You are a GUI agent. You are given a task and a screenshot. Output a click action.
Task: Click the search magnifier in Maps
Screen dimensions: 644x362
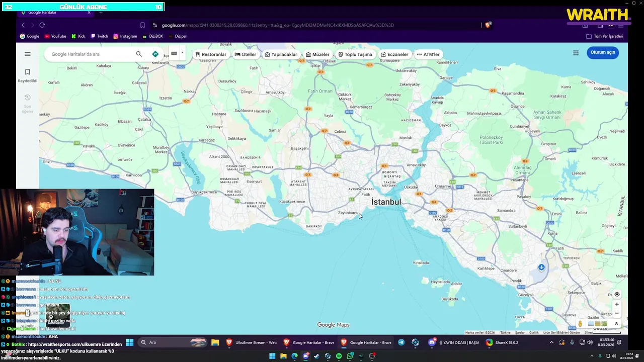[139, 54]
